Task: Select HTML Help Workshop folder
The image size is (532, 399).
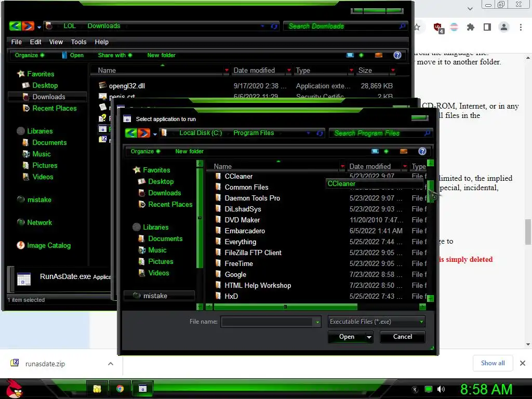Action: click(x=258, y=285)
